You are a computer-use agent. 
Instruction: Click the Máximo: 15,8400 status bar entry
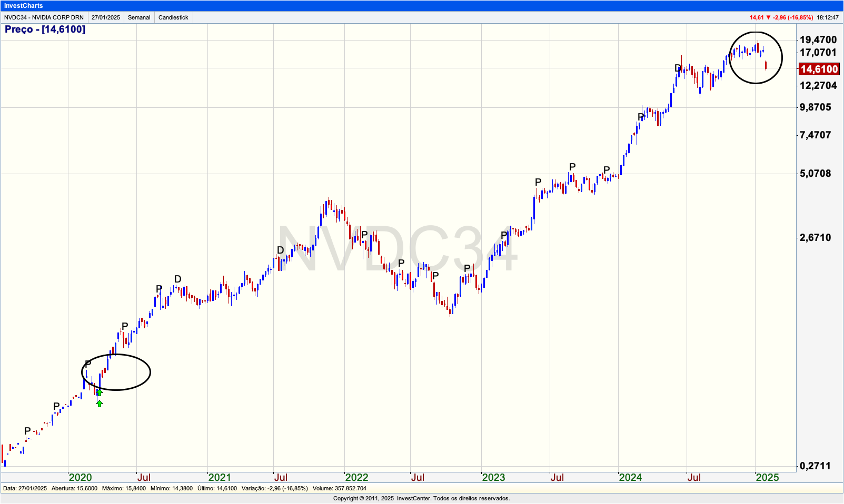click(x=124, y=488)
